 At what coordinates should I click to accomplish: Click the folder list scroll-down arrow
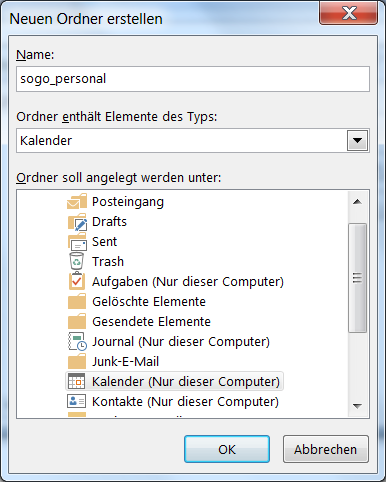(357, 406)
